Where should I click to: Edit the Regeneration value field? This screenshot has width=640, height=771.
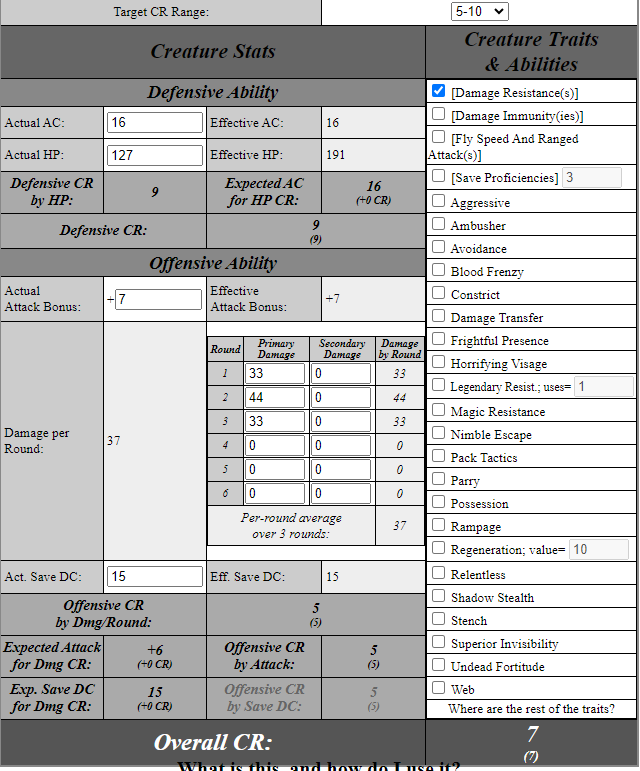point(599,549)
